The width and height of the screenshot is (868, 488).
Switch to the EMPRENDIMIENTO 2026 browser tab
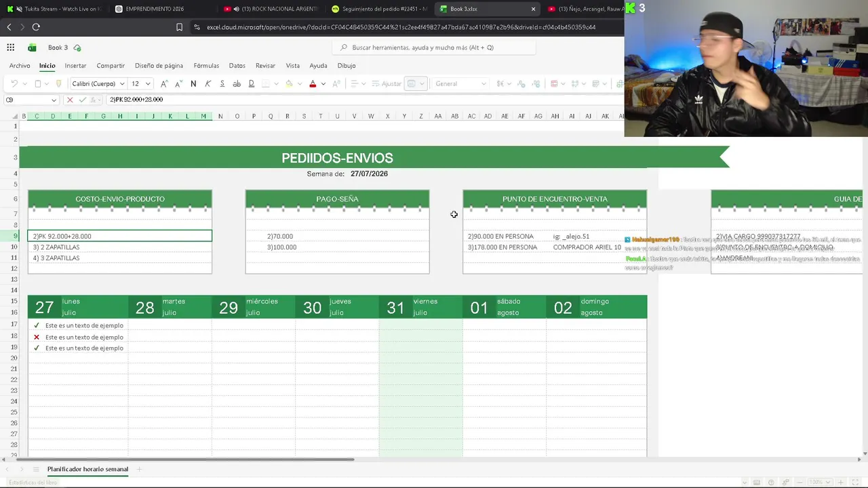click(155, 9)
